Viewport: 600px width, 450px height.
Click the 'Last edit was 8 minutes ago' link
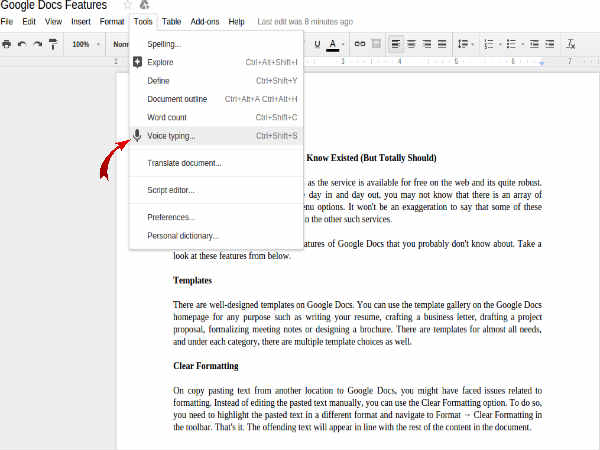307,21
